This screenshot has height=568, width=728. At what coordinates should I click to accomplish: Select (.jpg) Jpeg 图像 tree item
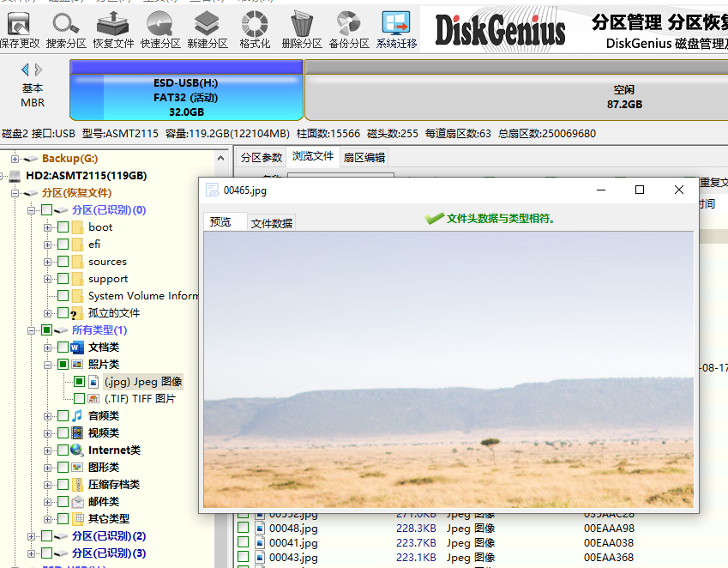[143, 382]
